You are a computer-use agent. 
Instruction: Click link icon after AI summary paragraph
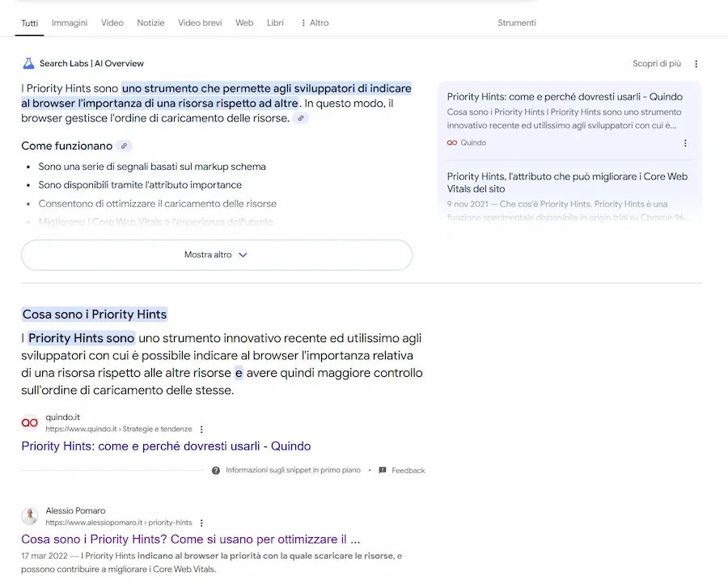pos(301,118)
